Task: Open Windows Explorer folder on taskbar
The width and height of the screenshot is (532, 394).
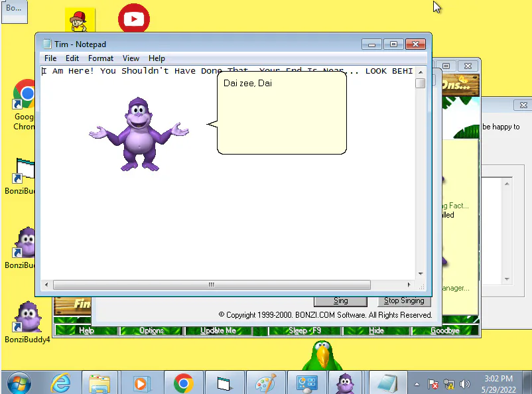Action: coord(100,383)
